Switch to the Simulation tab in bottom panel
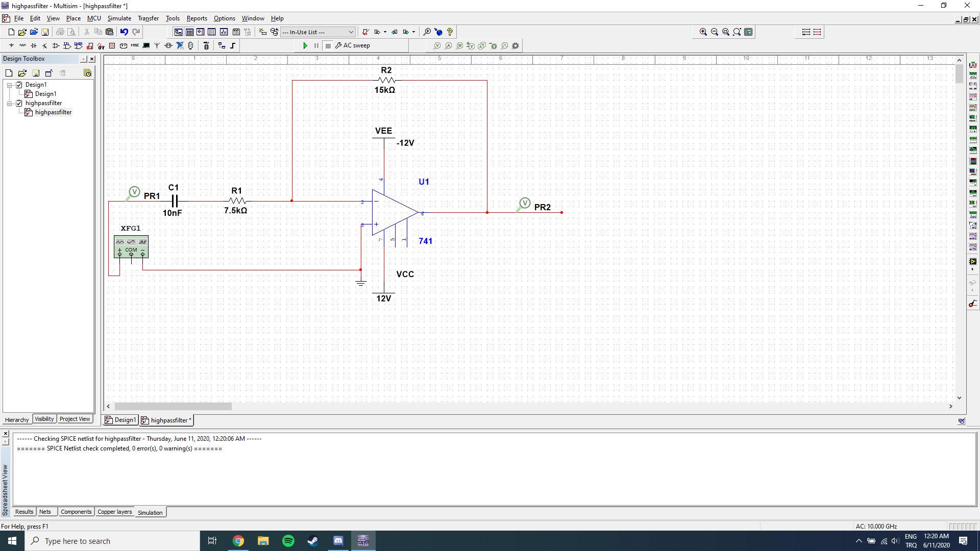Screen dimensions: 980x551 click(x=150, y=512)
